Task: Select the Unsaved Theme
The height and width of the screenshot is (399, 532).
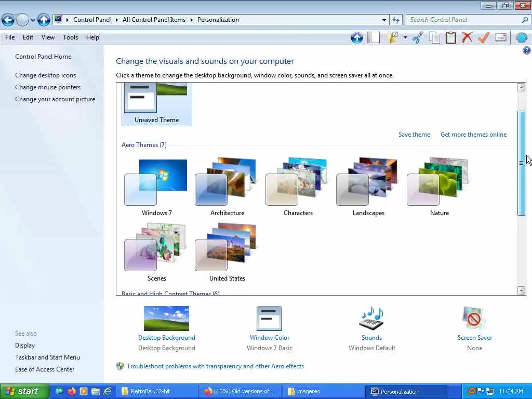Action: click(x=157, y=104)
